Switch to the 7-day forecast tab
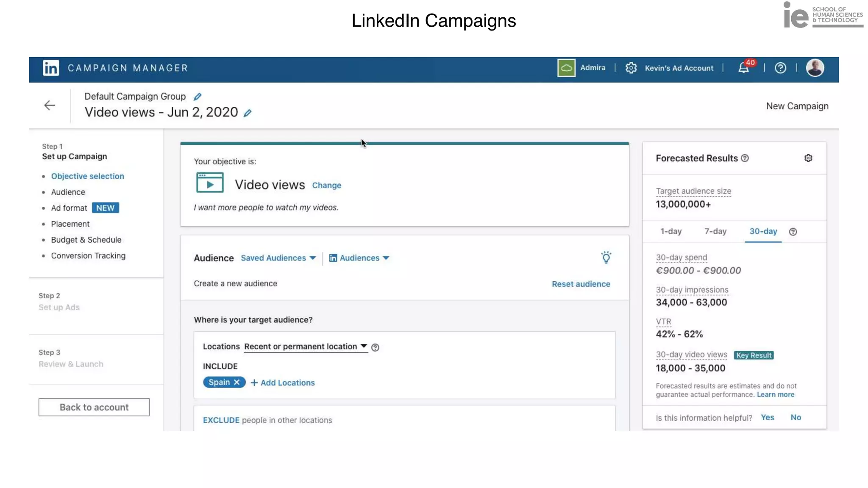Screen dimensions: 868x488 pos(715,231)
